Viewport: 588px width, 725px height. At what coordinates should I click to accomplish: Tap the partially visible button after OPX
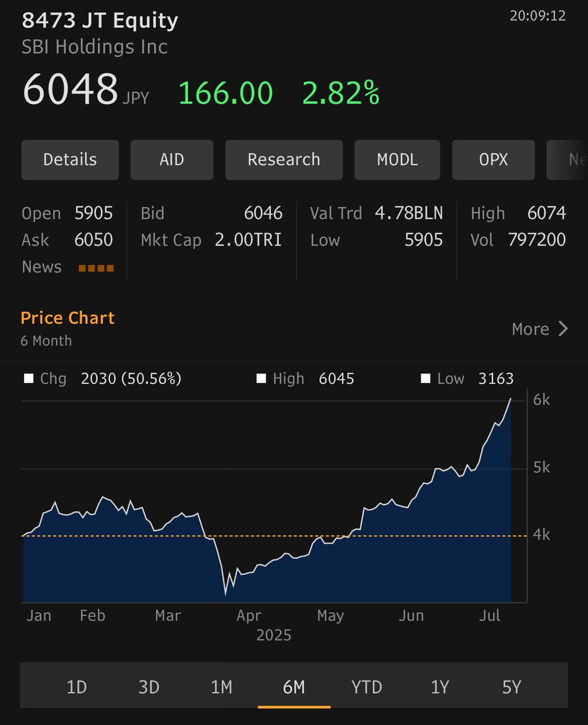point(567,160)
